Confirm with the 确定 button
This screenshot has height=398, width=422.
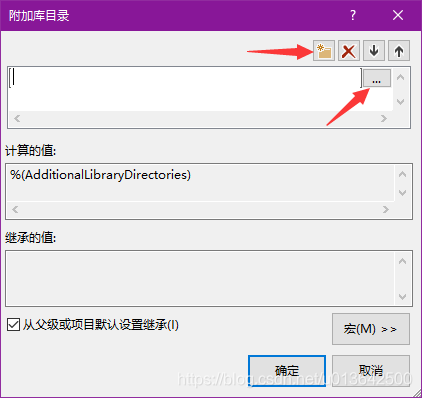click(x=287, y=371)
